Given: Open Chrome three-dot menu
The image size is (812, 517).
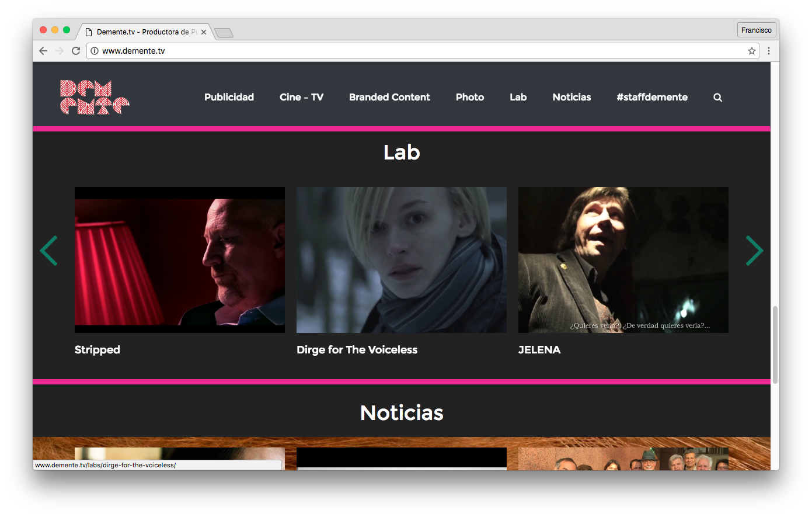Looking at the screenshot, I should pyautogui.click(x=769, y=51).
